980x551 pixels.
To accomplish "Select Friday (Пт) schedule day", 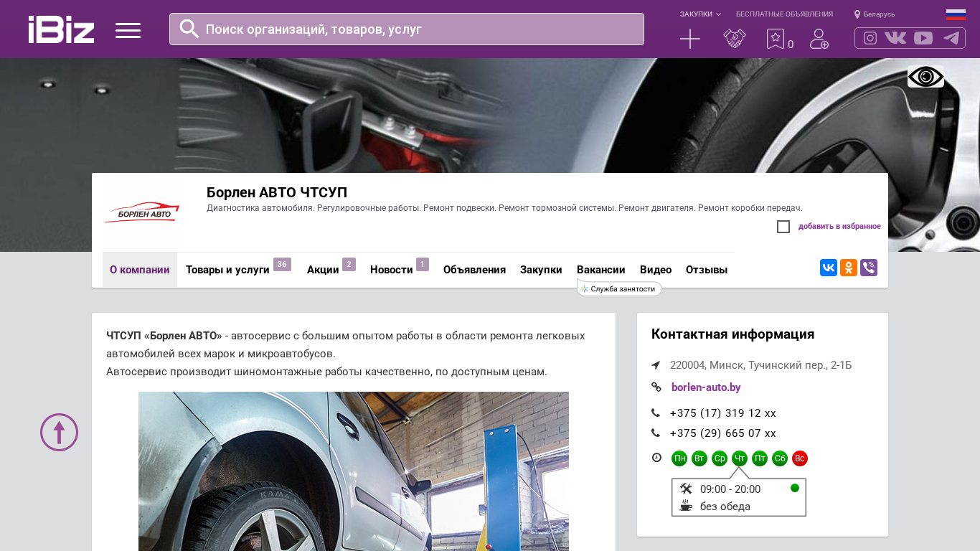I will (x=760, y=458).
